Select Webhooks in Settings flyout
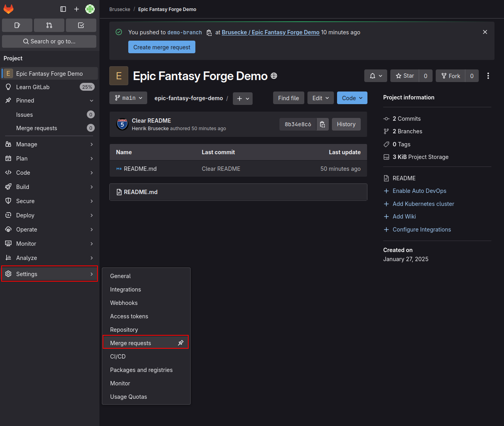Image resolution: width=504 pixels, height=426 pixels. tap(146, 303)
